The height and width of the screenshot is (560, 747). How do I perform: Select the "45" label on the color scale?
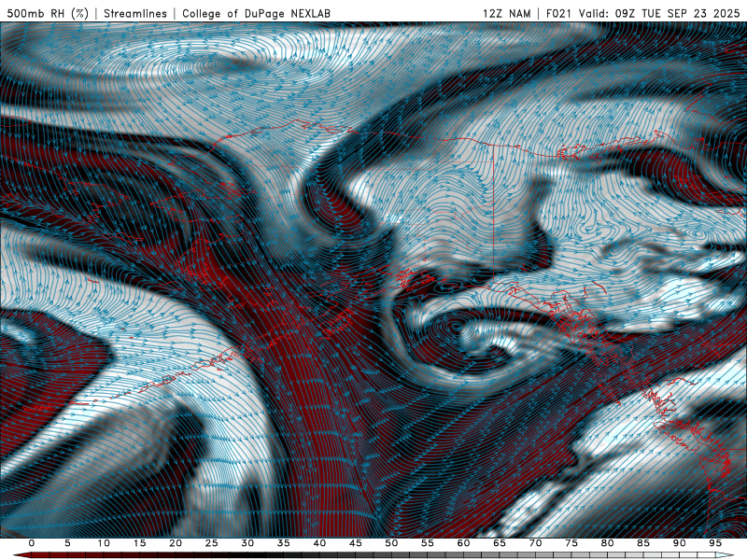(355, 543)
